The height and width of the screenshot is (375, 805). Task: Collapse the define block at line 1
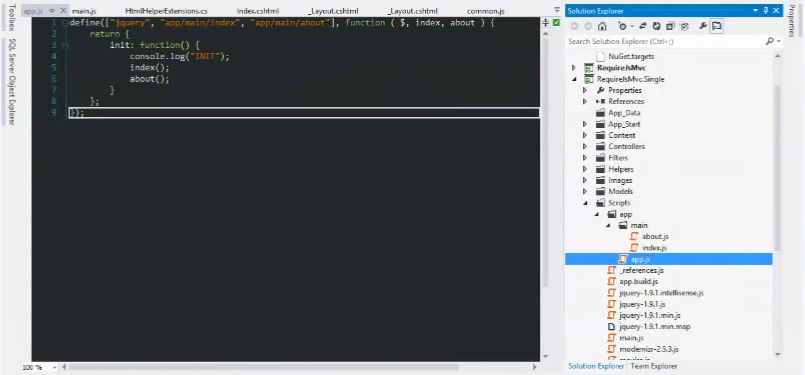tap(65, 23)
